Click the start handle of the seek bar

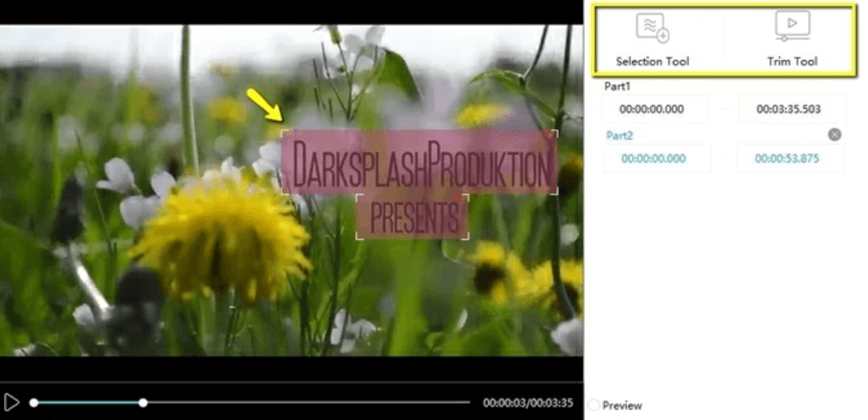click(33, 402)
